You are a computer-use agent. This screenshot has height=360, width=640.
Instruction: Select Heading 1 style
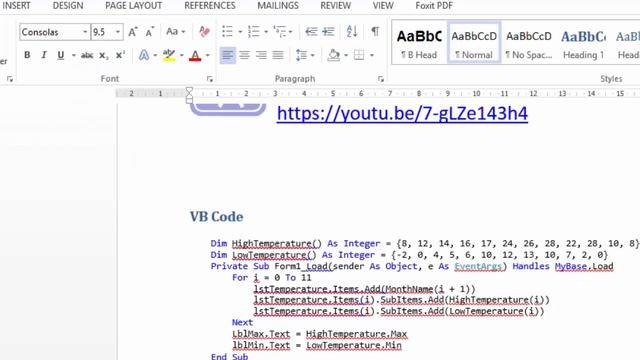click(x=583, y=43)
